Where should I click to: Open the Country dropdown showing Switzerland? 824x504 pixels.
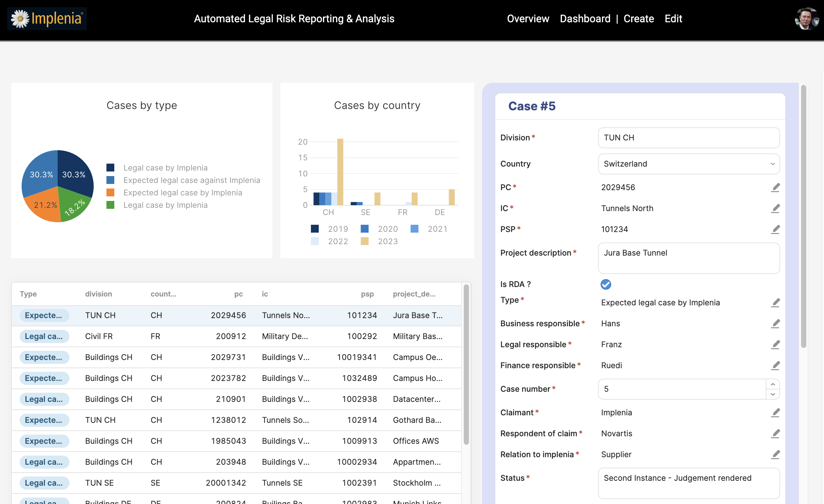tap(688, 164)
